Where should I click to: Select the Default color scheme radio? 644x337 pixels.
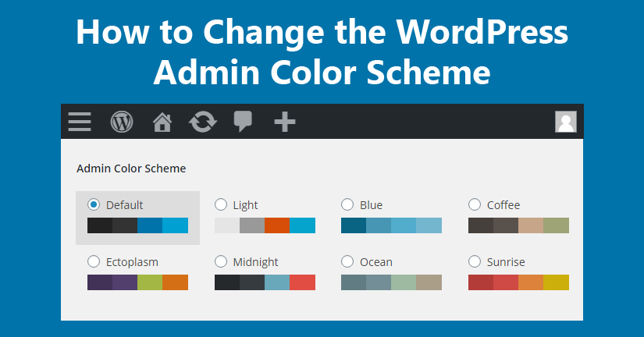94,204
